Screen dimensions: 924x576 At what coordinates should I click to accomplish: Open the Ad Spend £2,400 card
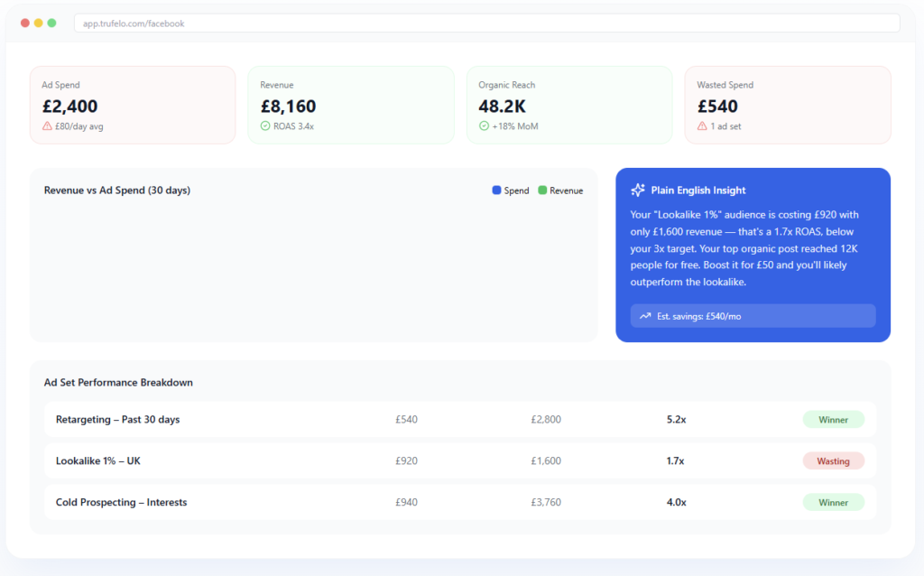coord(133,105)
